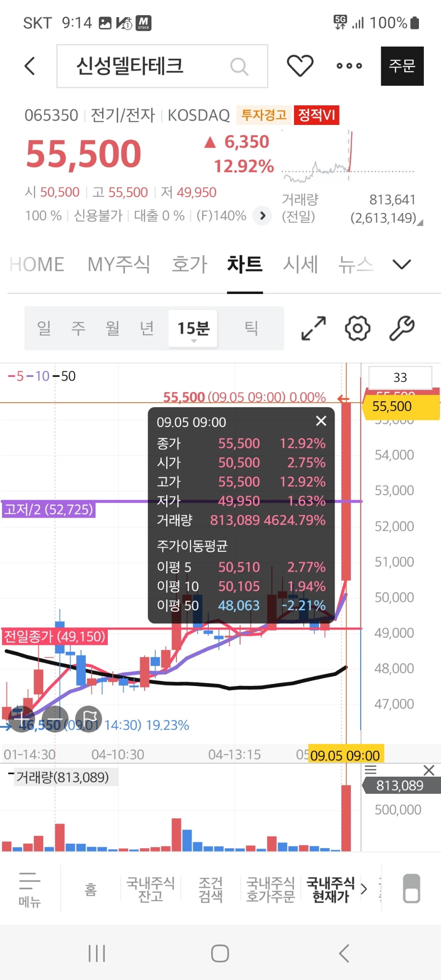Go back with the top-left arrow

[30, 66]
